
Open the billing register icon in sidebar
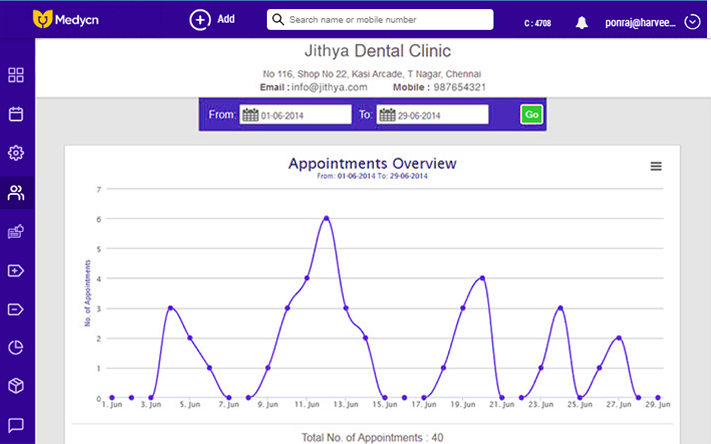point(16,231)
